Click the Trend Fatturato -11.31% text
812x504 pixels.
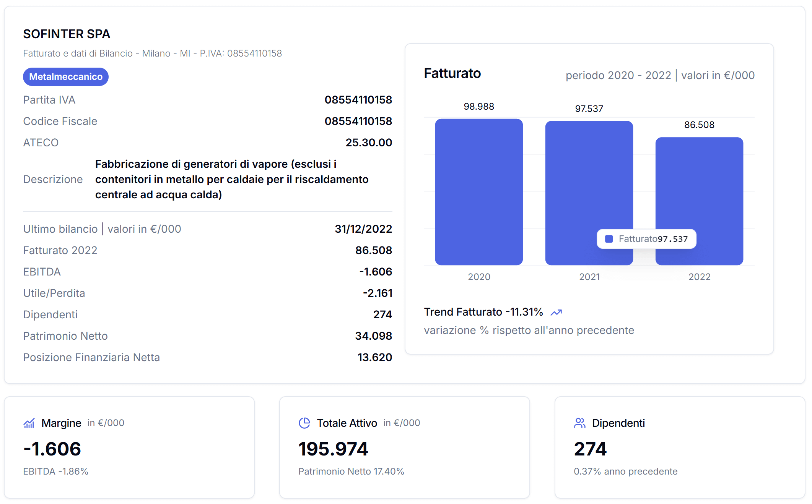point(483,312)
